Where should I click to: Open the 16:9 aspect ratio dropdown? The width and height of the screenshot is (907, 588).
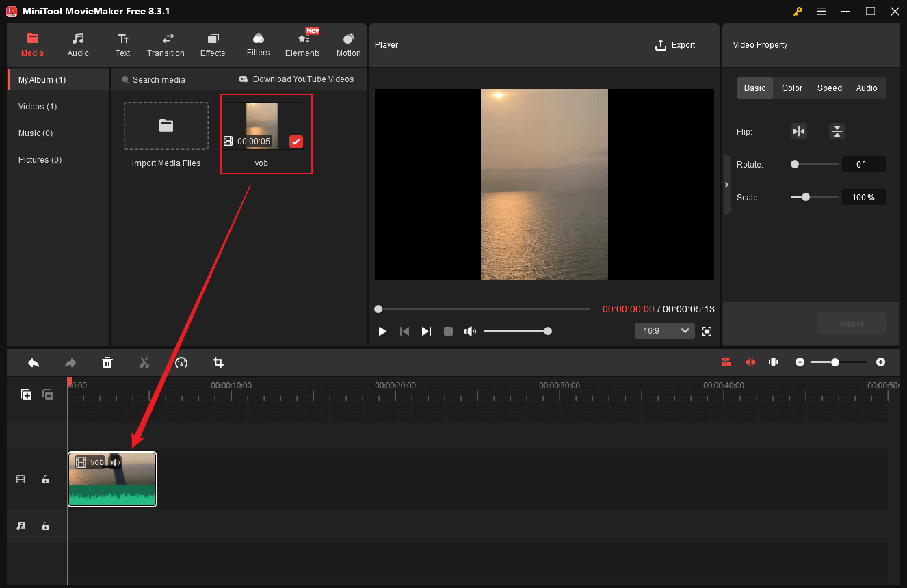click(664, 330)
